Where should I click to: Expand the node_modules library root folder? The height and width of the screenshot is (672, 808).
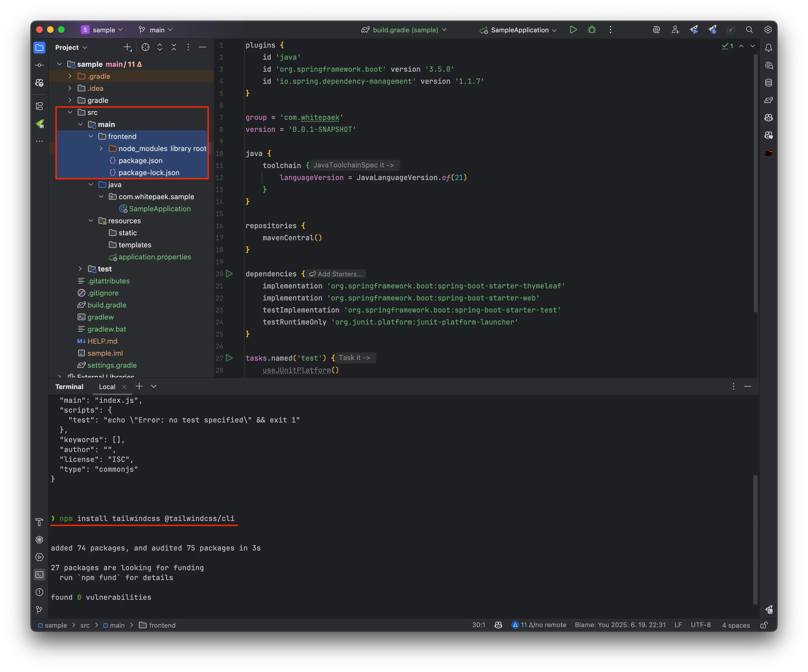click(101, 149)
